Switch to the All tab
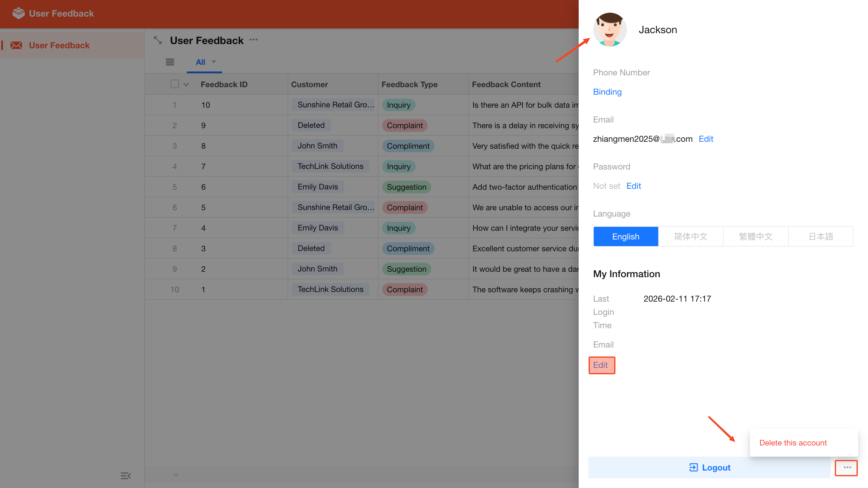 (200, 62)
